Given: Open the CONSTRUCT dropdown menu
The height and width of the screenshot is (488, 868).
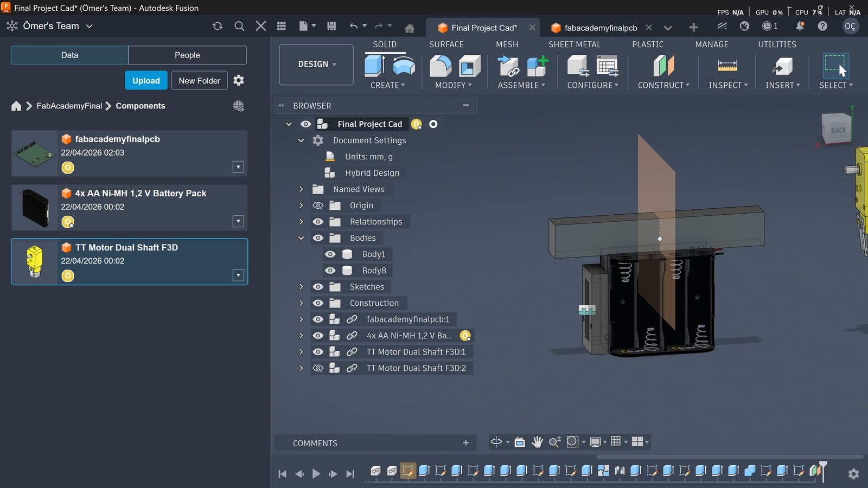Looking at the screenshot, I should [x=663, y=85].
